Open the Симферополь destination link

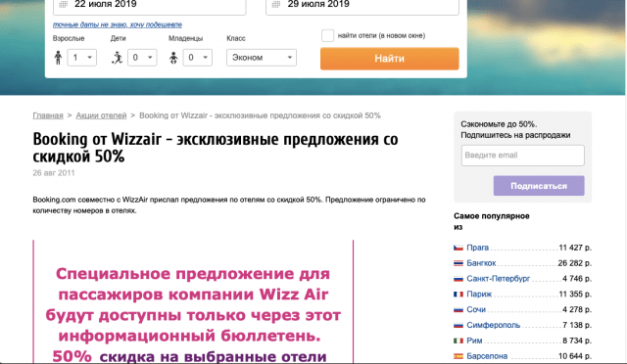(494, 325)
